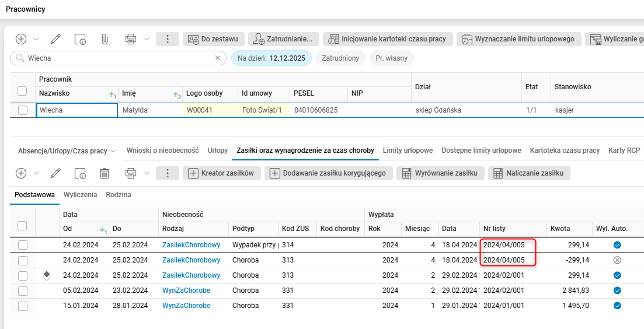
Task: Open the Absencje/Urlopy/Czas pracy dropdown
Action: (67, 151)
